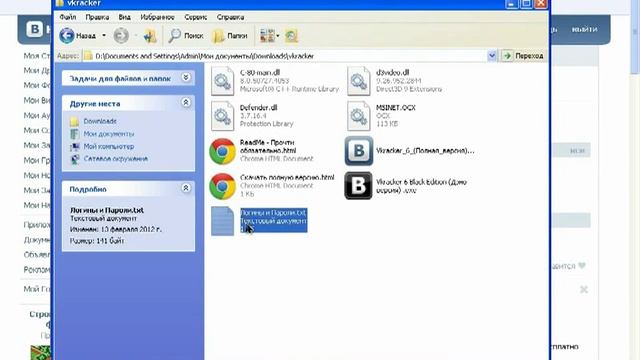640x360 pixels.
Task: Select the d3video.dll file icon
Action: pos(359,81)
